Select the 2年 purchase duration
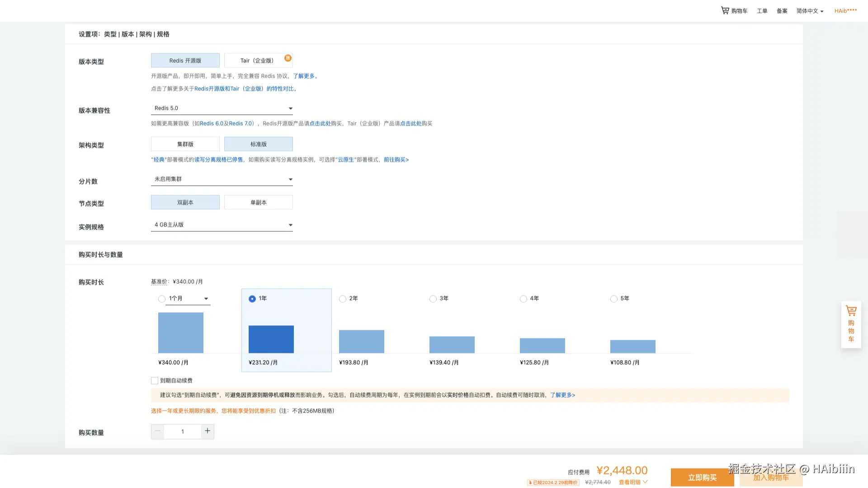 pos(342,299)
